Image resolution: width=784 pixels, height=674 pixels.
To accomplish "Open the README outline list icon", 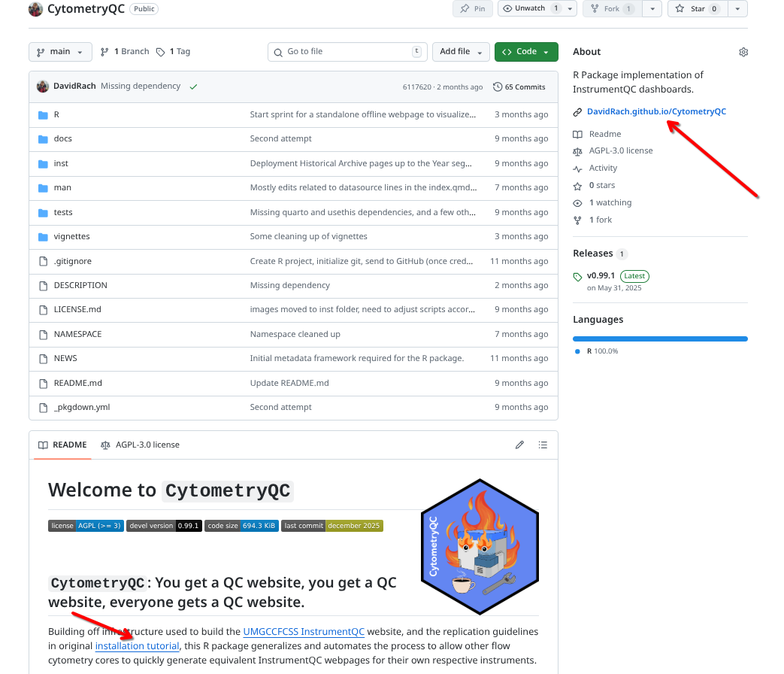I will [543, 445].
